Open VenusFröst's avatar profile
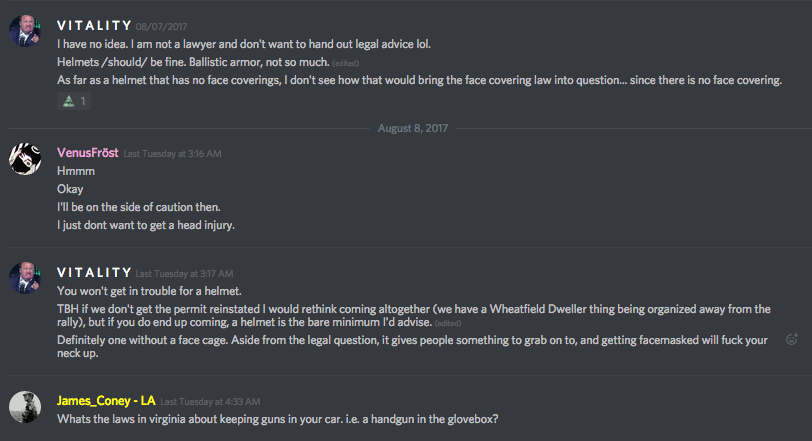Viewport: 812px width, 441px height. click(25, 159)
